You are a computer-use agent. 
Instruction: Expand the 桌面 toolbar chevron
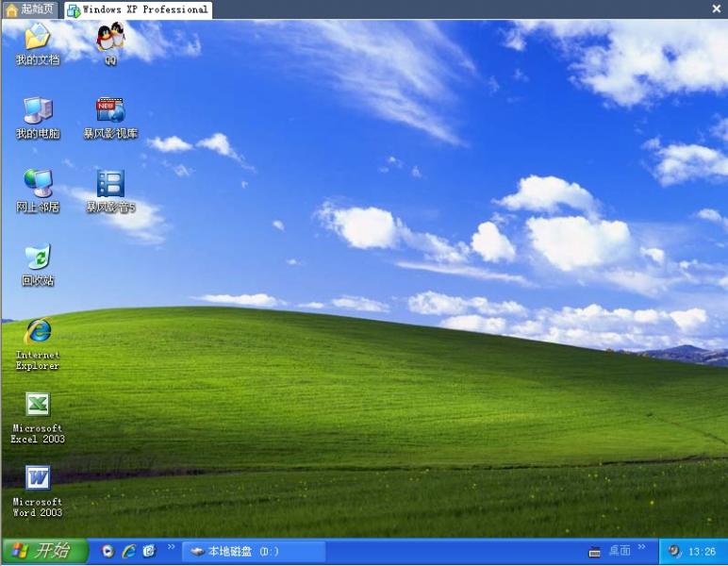click(642, 547)
